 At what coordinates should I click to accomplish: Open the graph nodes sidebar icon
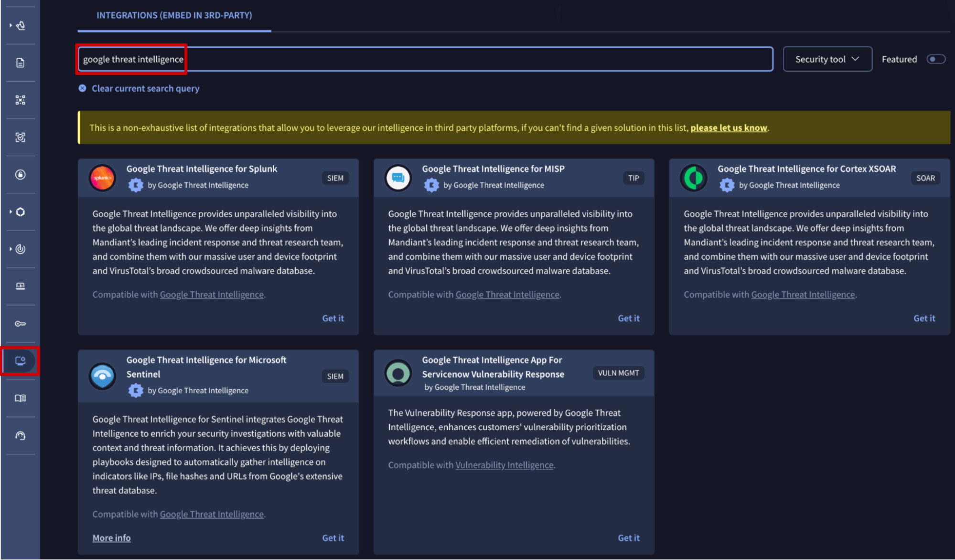[20, 100]
